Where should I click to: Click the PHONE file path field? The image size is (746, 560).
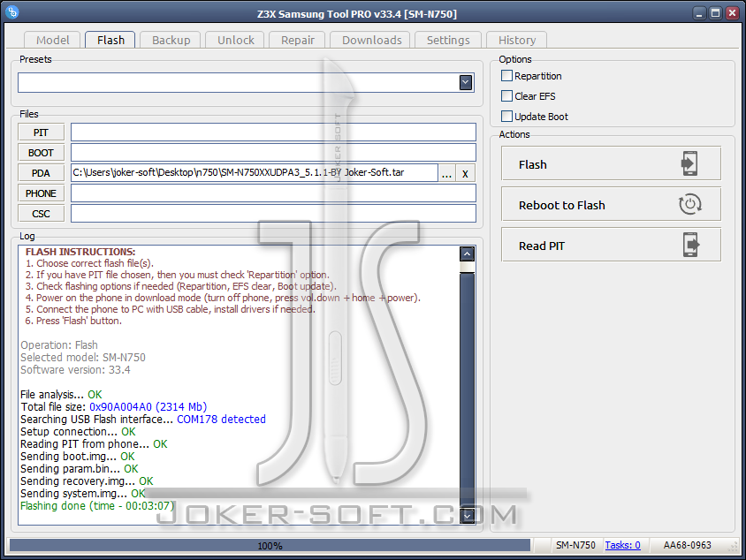[273, 193]
